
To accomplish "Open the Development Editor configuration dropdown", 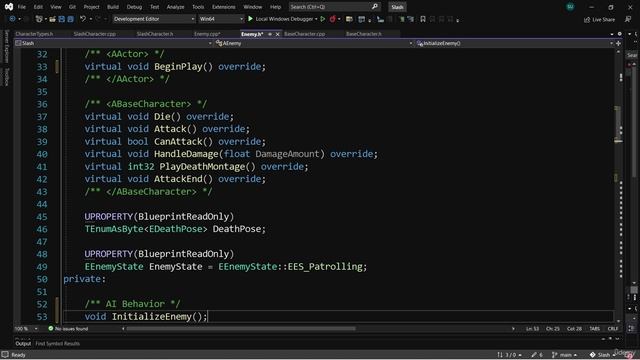I will click(x=154, y=19).
